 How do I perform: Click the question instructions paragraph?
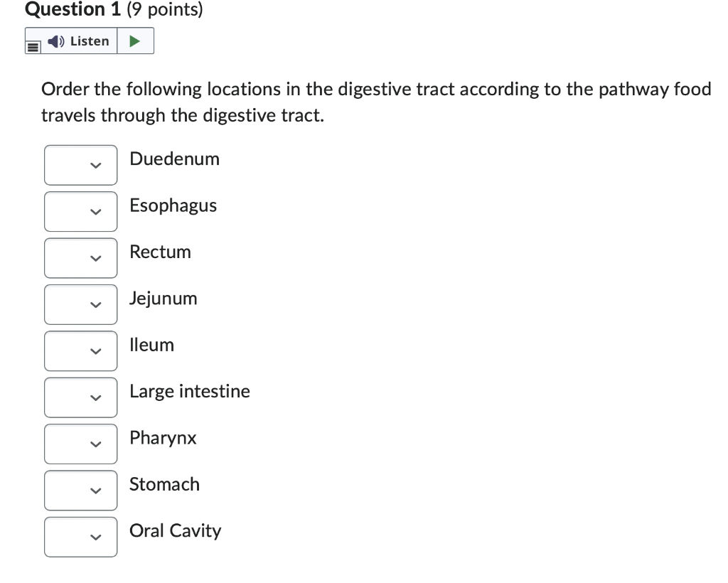[x=375, y=102]
